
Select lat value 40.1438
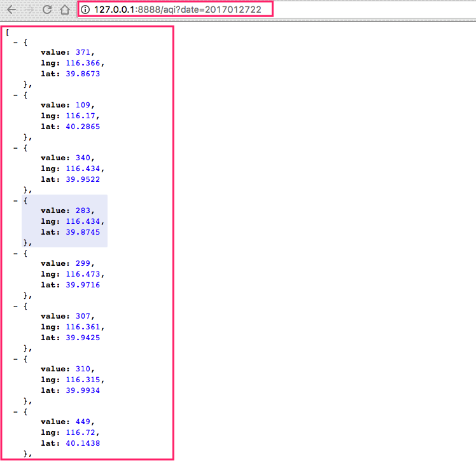pyautogui.click(x=83, y=443)
